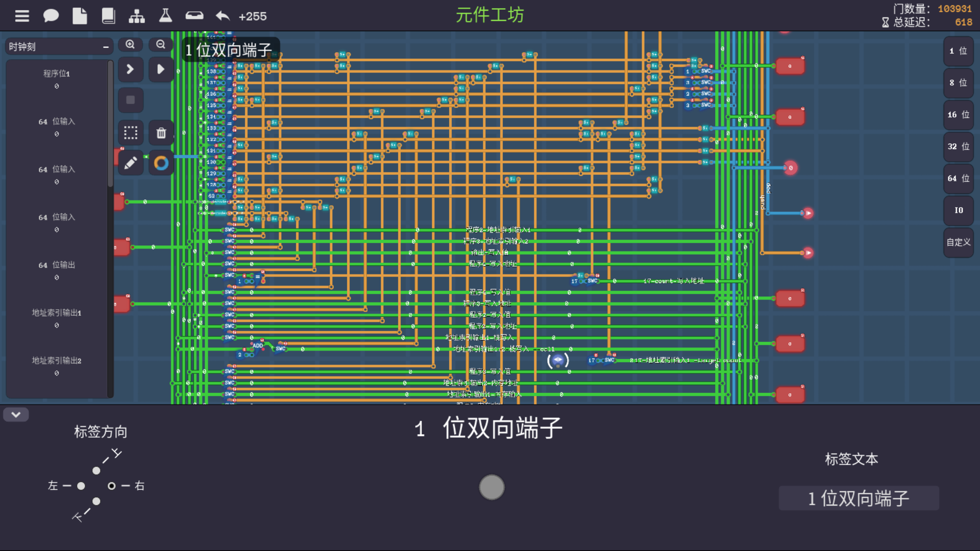Run the simulation with play button
Screen dimensions: 980x551
point(161,69)
